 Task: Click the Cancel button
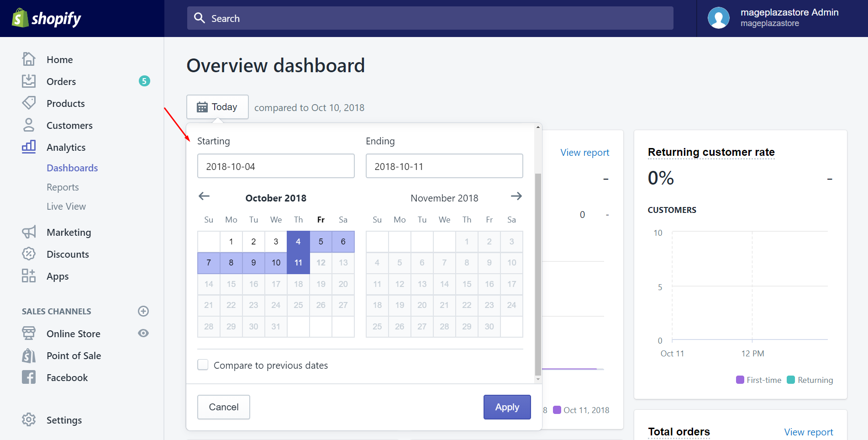[224, 407]
